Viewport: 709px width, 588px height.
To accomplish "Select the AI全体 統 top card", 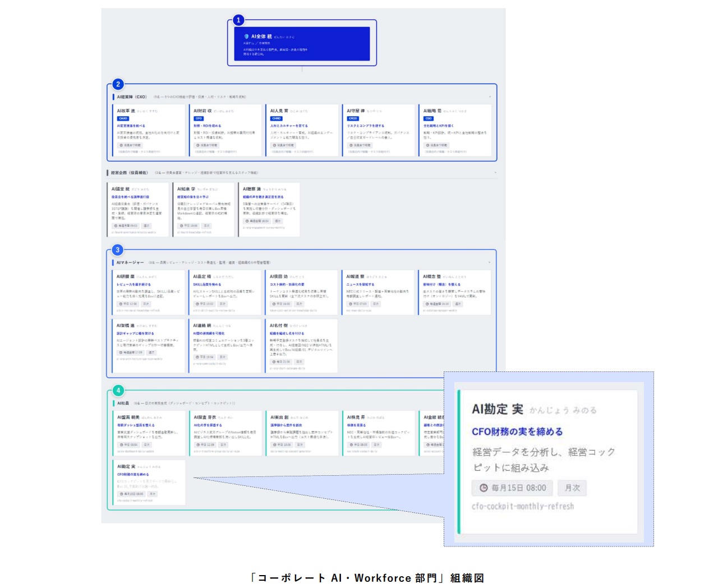I will tap(302, 44).
